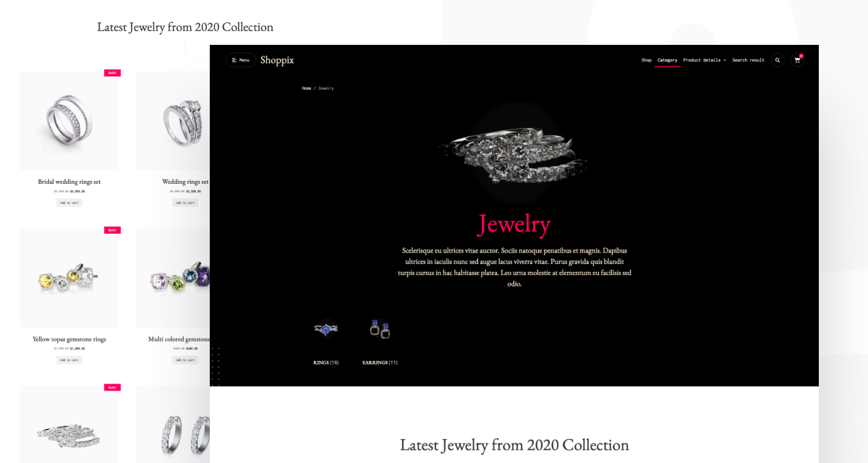Click the Jewelry hero ring image
The height and width of the screenshot is (463, 868).
[513, 153]
